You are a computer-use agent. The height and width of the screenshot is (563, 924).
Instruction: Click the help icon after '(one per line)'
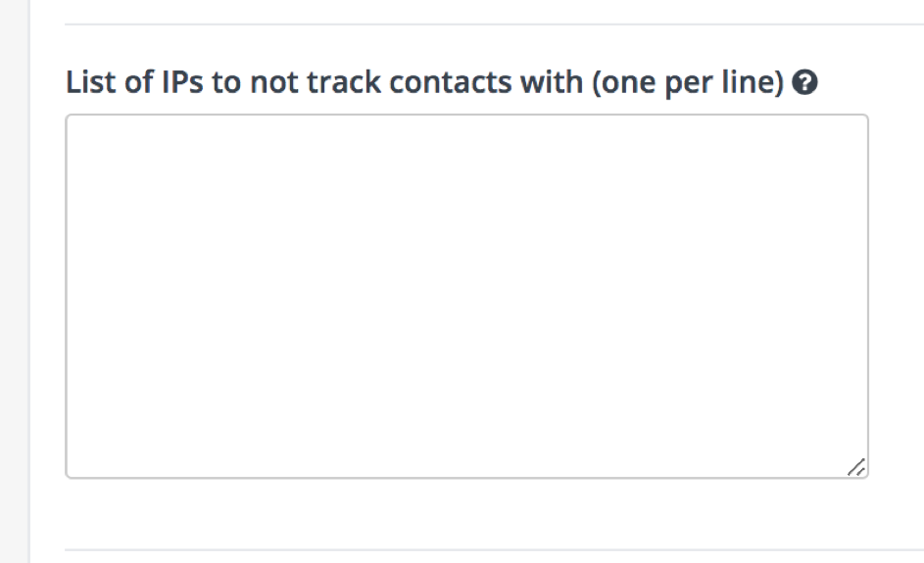804,82
